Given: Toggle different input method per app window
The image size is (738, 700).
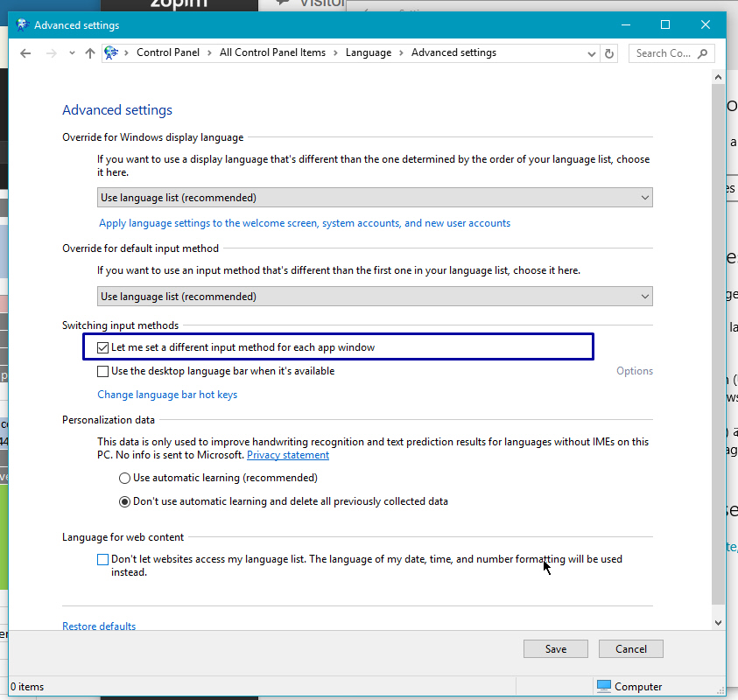Looking at the screenshot, I should point(103,347).
